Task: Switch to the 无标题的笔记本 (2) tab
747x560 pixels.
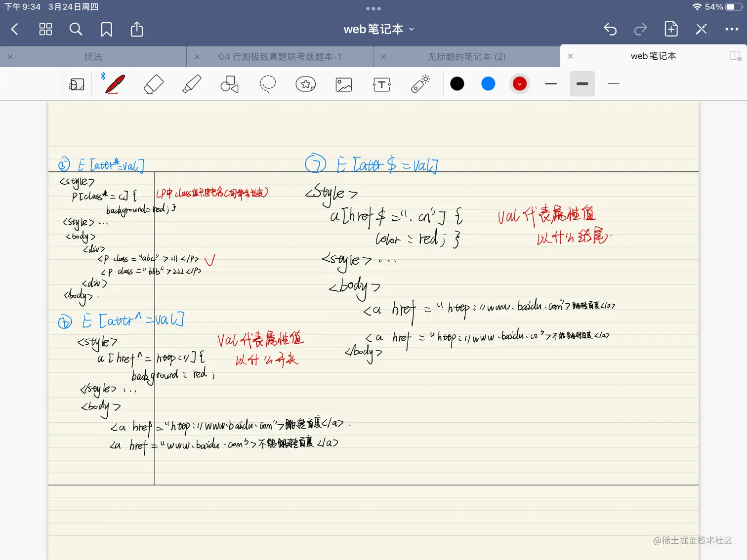Action: point(466,57)
